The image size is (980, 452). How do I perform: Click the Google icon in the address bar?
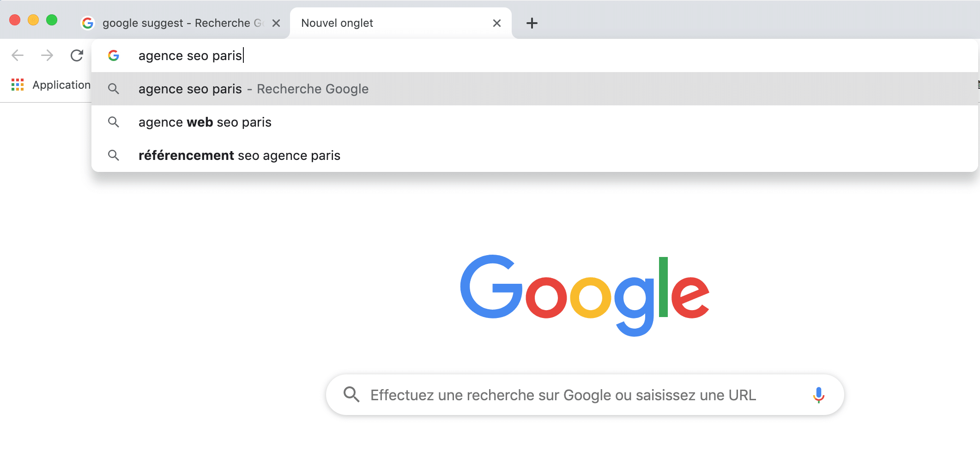click(x=114, y=55)
